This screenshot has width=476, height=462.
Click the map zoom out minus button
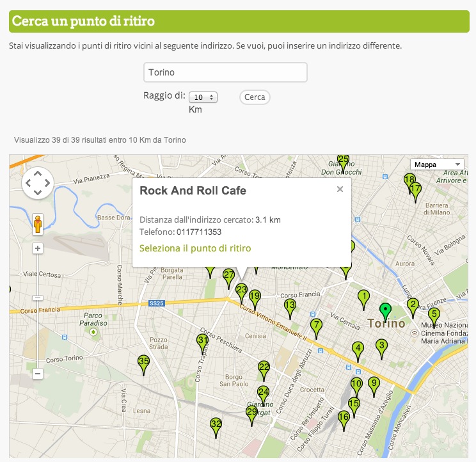click(x=38, y=373)
